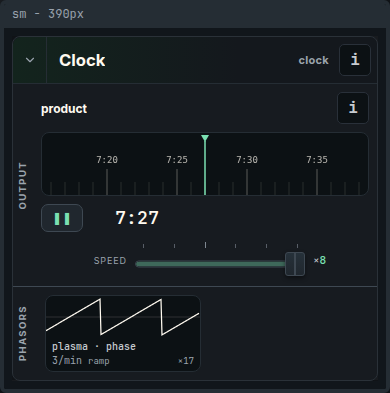Click the lowercase clock type label

[313, 60]
